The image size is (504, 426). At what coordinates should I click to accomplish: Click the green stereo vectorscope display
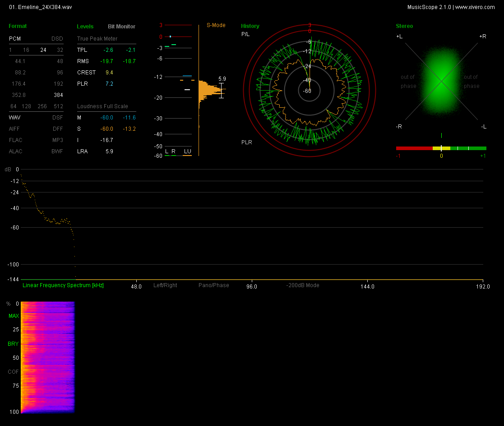click(x=441, y=82)
